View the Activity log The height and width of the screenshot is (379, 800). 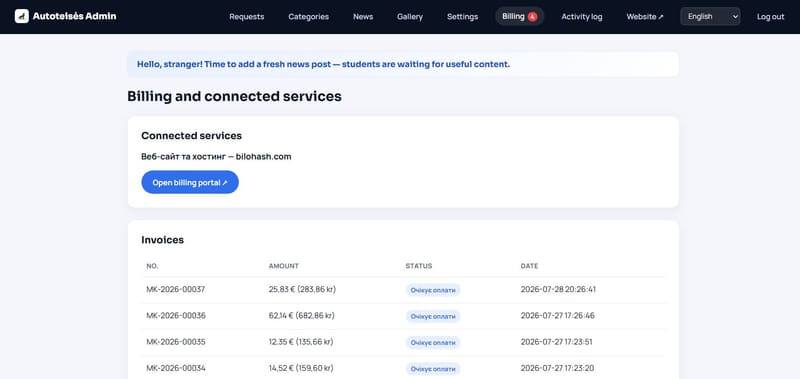tap(582, 17)
